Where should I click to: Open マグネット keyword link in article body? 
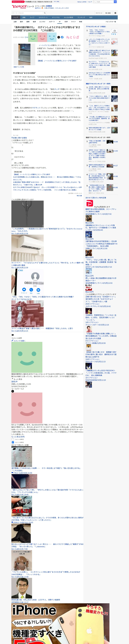[x=36, y=108]
